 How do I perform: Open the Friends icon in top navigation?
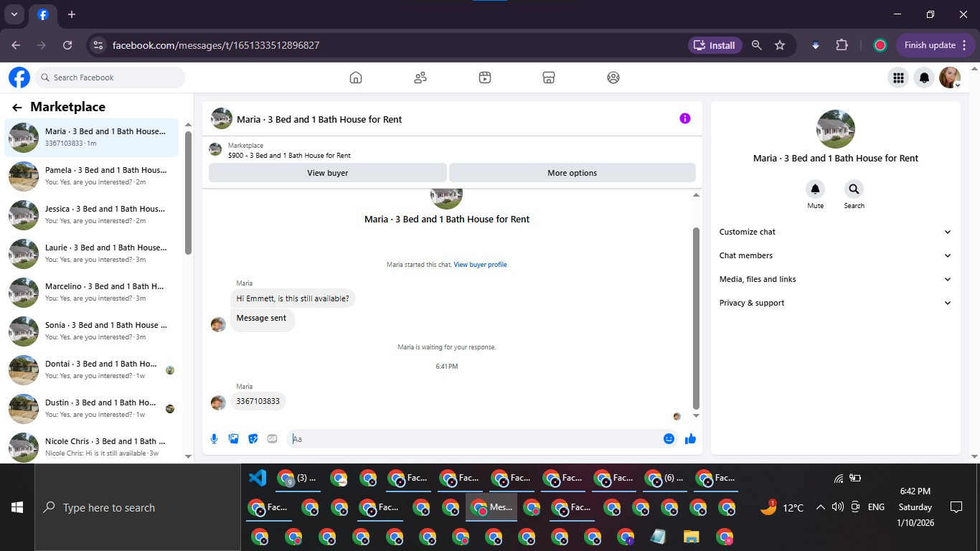(420, 77)
